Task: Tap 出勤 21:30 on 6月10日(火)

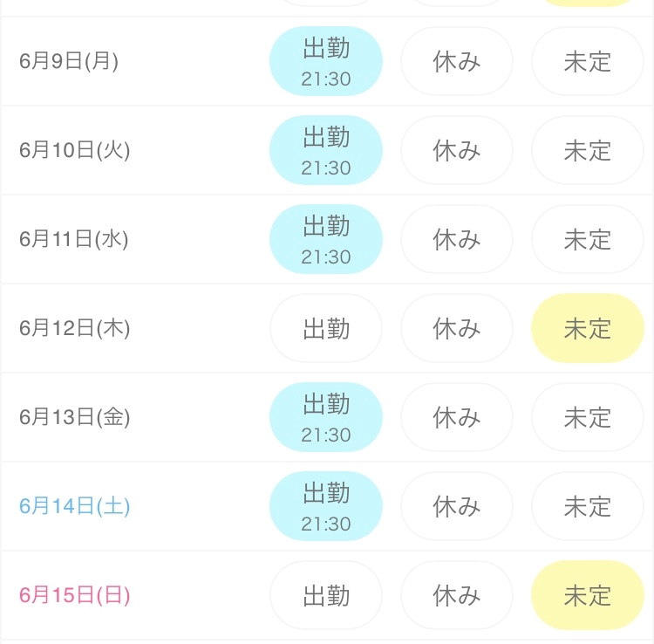Action: (326, 150)
